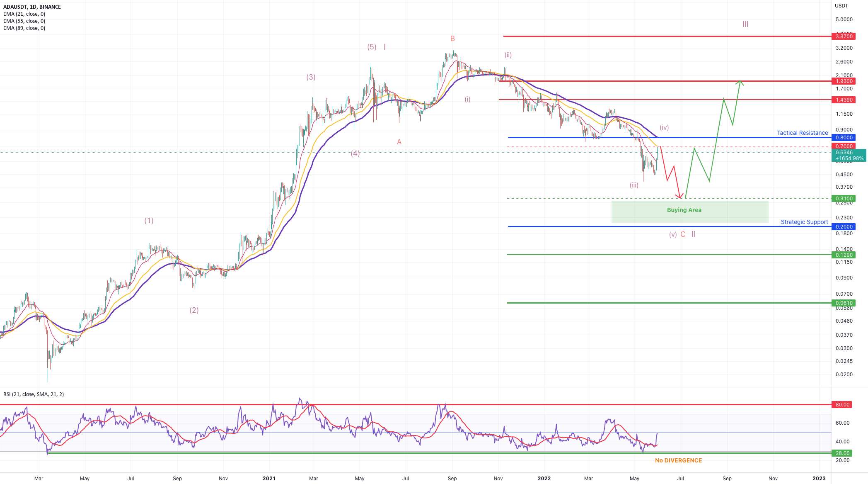Click the wave label (v)
This screenshot has width=868, height=484.
coord(673,235)
